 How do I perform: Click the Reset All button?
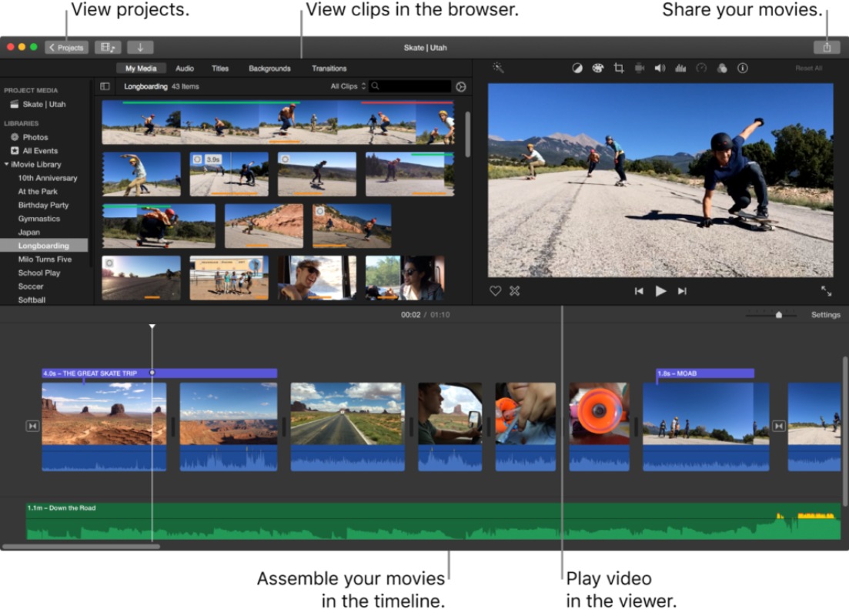tap(808, 69)
